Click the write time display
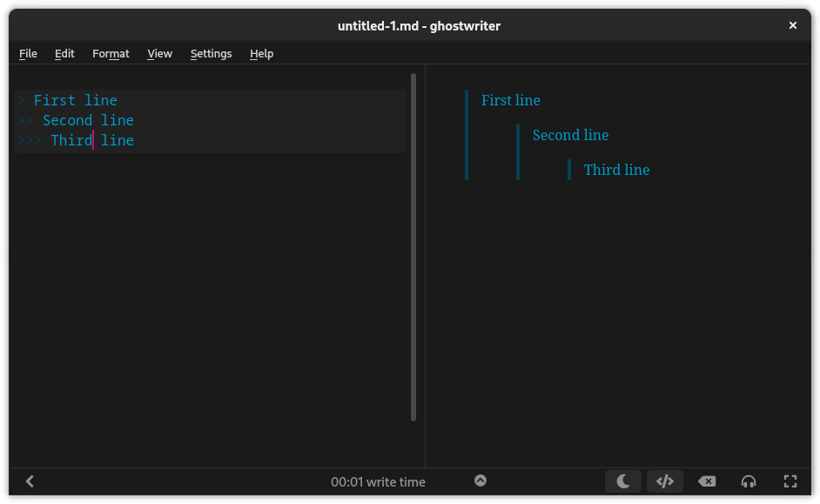820x504 pixels. (x=378, y=481)
